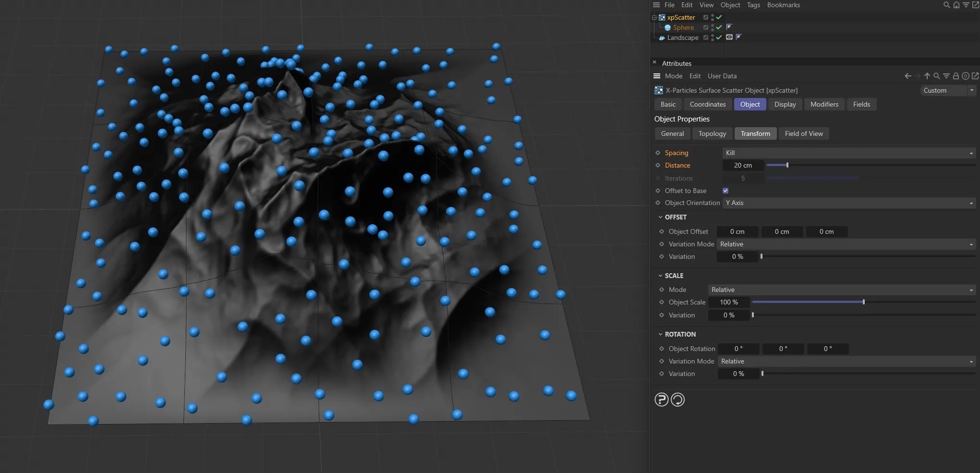Click the Sphere object icon

click(668, 27)
